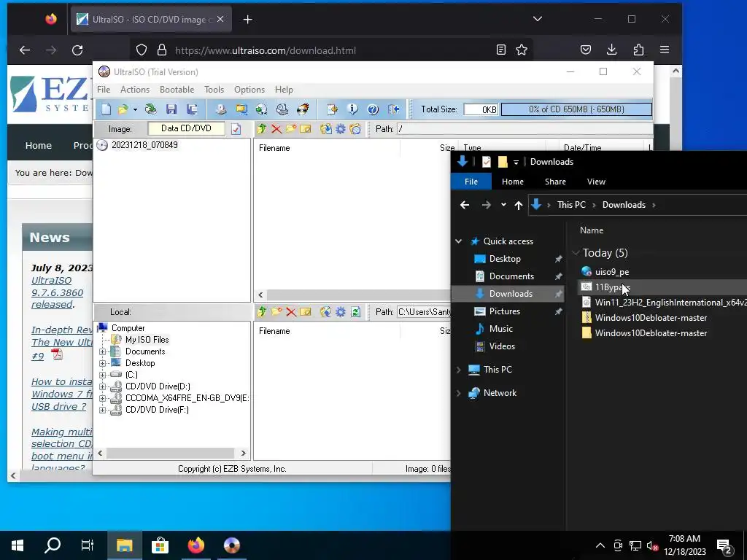The image size is (747, 560).
Task: Open the Actions menu in UltraISO
Action: pyautogui.click(x=135, y=90)
